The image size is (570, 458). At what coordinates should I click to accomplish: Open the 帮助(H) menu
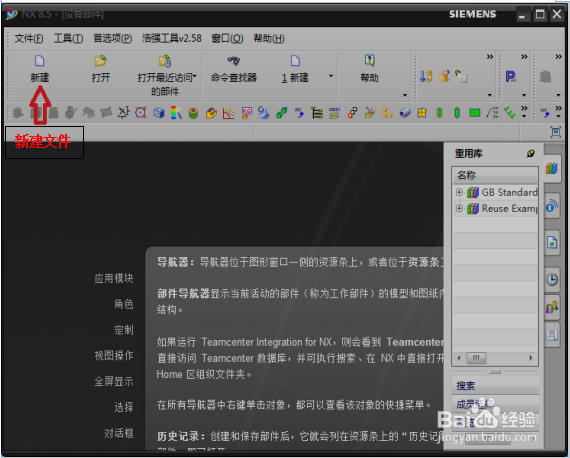coord(269,38)
